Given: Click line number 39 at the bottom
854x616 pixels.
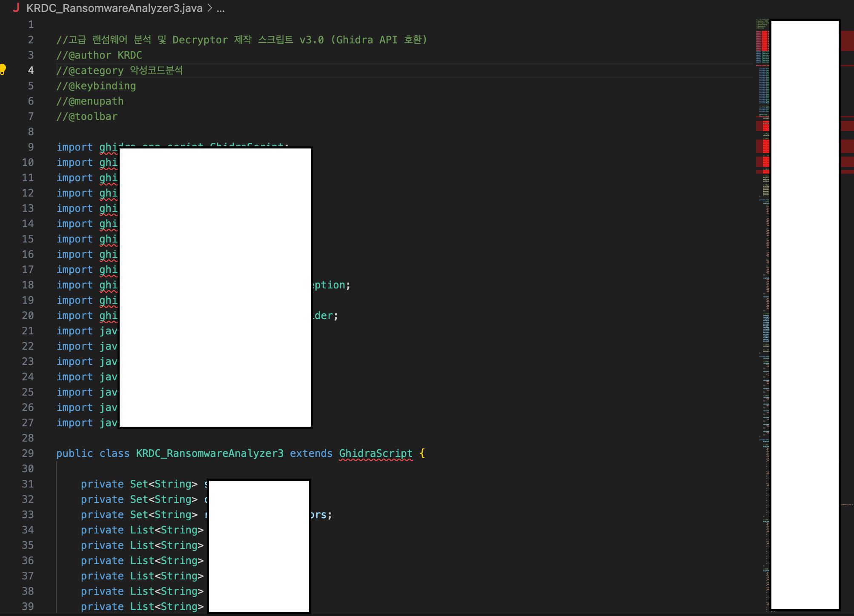Looking at the screenshot, I should pyautogui.click(x=28, y=607).
